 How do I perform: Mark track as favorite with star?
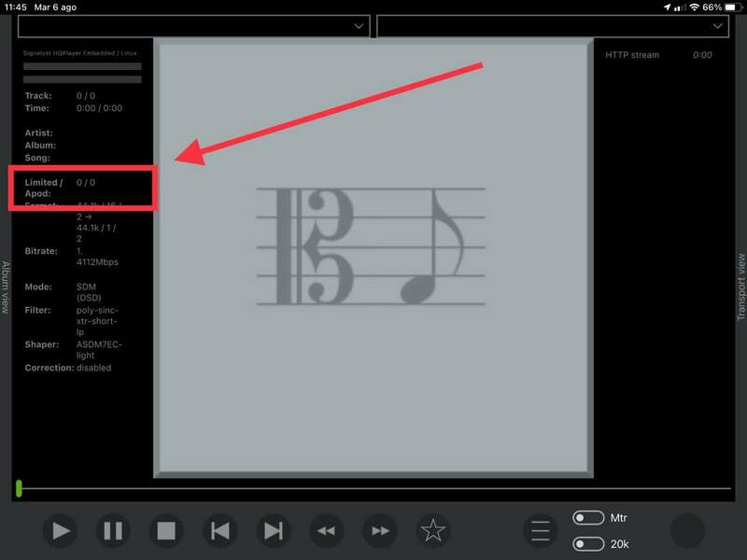point(433,531)
